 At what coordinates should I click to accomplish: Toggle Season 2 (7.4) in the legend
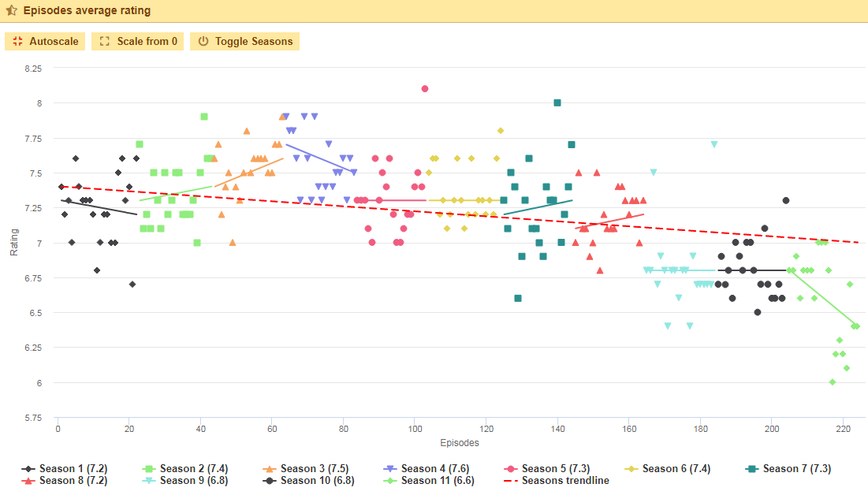pos(185,469)
